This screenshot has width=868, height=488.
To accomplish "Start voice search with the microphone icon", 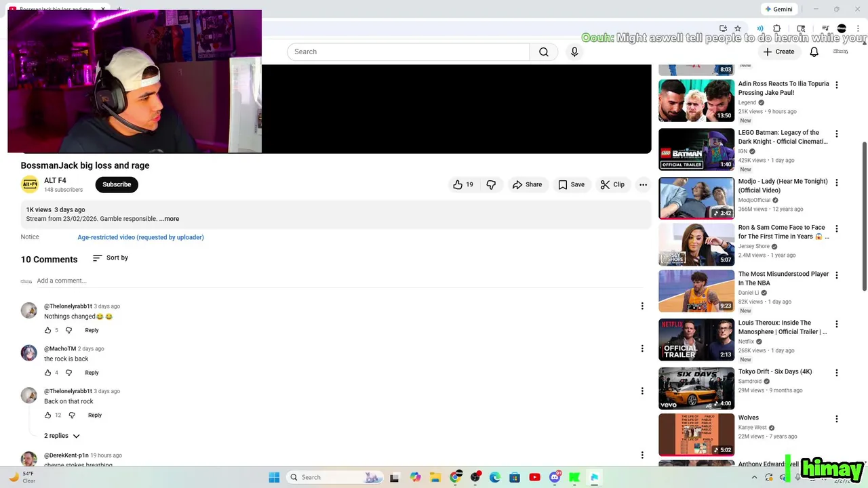I will (574, 52).
